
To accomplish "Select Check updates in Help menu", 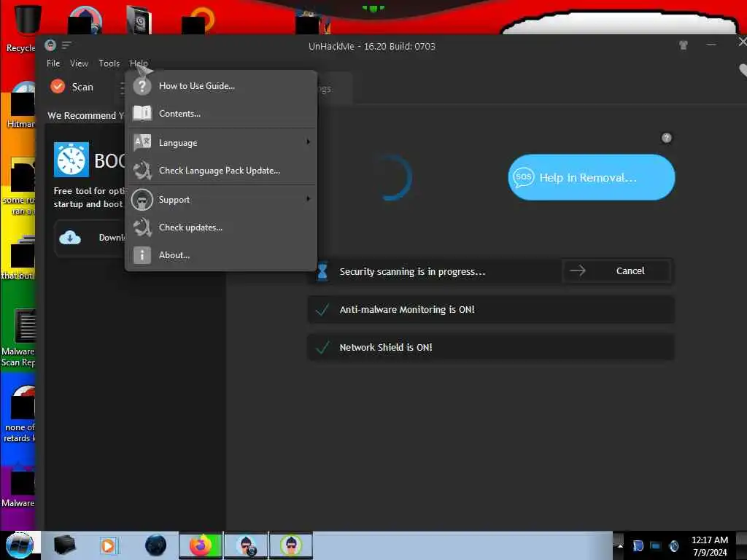I will click(x=221, y=227).
